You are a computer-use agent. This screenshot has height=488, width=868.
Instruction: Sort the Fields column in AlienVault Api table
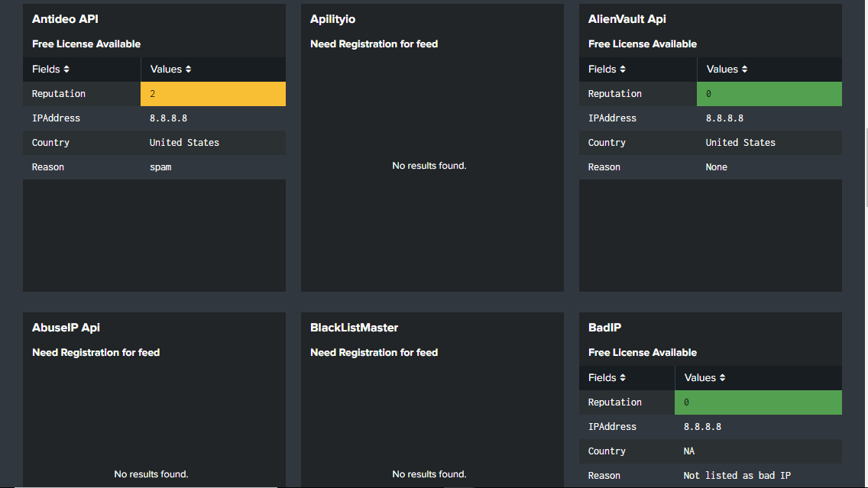607,69
